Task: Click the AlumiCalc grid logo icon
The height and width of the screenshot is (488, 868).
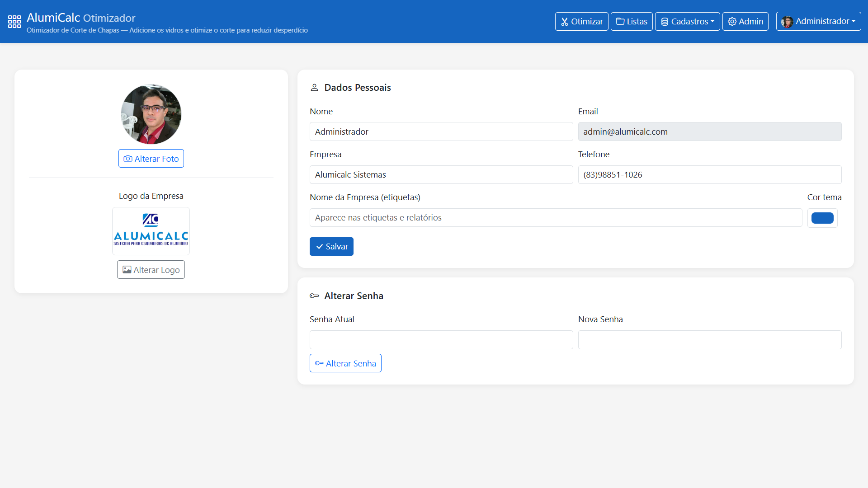Action: tap(14, 21)
